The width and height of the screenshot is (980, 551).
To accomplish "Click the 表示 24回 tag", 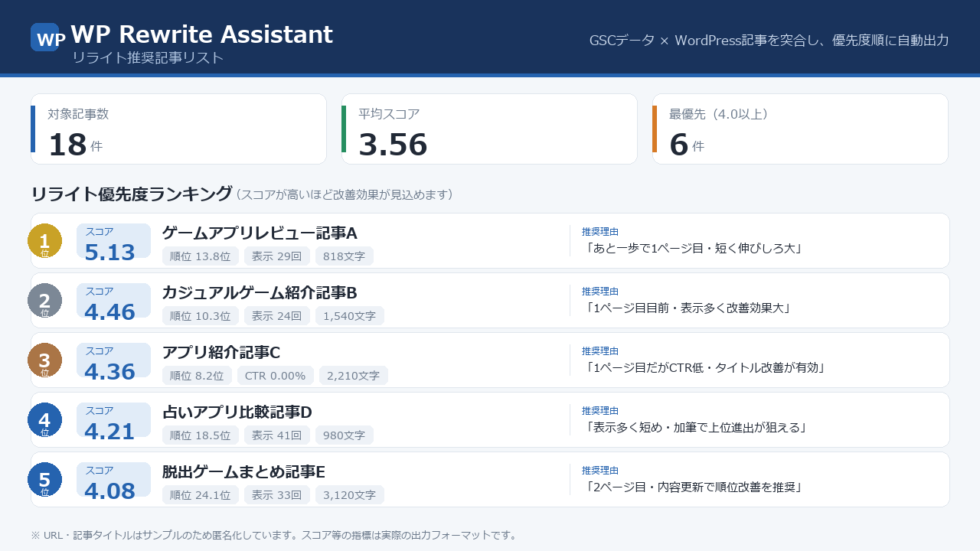I will pos(277,316).
